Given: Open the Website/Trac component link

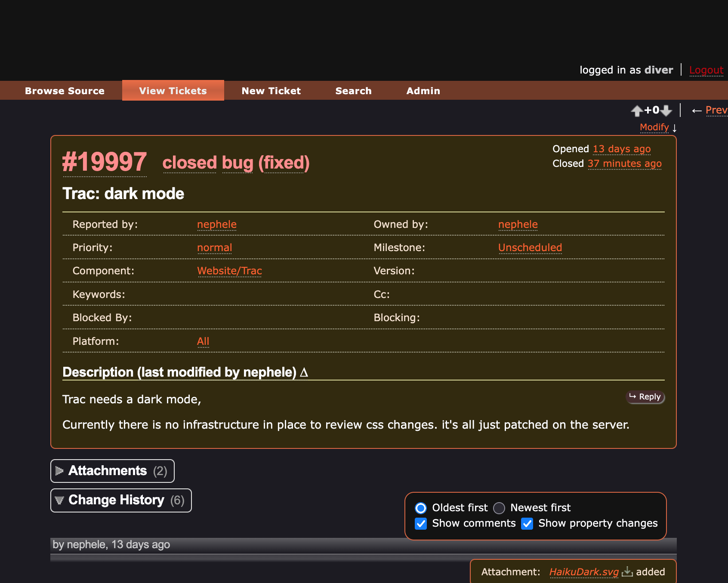Looking at the screenshot, I should 229,271.
